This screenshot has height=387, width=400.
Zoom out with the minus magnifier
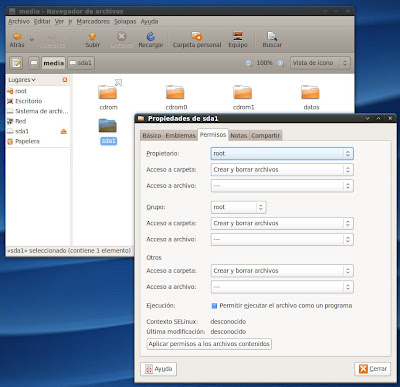pos(249,63)
